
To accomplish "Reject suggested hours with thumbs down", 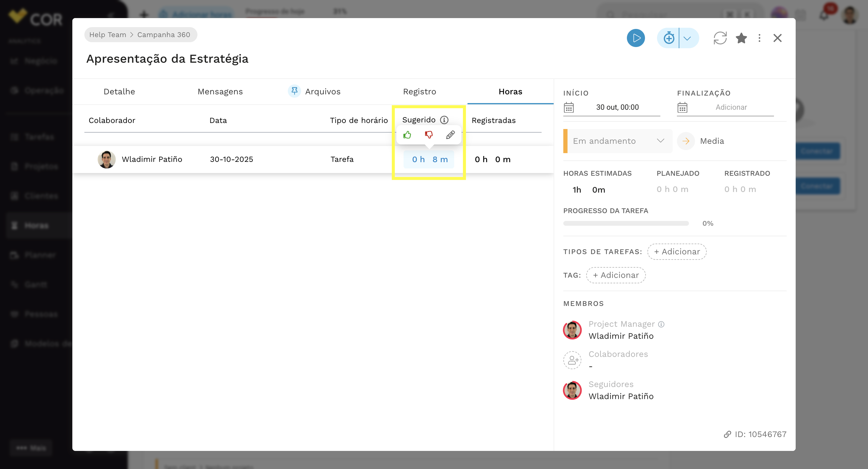I will (429, 135).
